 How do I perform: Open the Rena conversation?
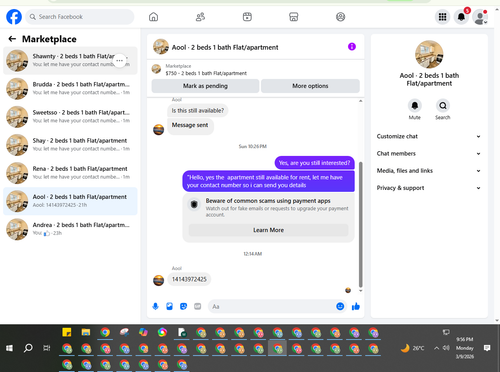pos(70,173)
